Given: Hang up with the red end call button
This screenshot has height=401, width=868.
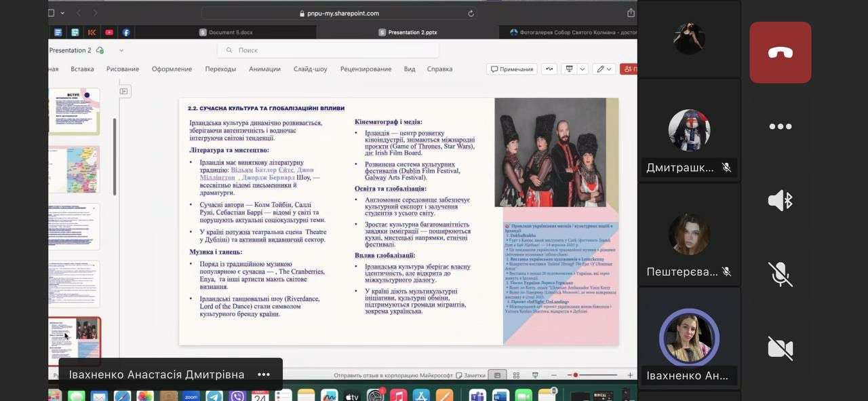Looking at the screenshot, I should pos(780,53).
